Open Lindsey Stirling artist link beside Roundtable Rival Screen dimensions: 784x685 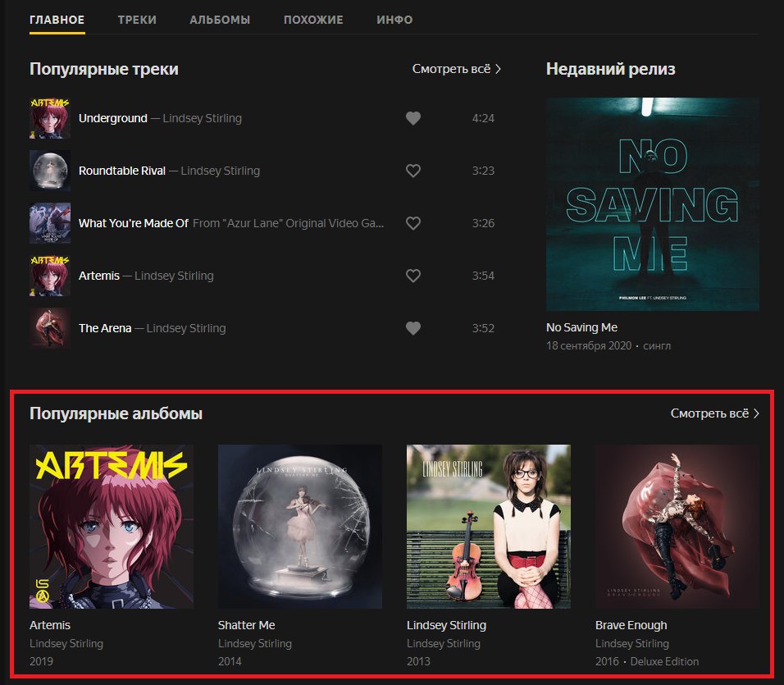(220, 171)
